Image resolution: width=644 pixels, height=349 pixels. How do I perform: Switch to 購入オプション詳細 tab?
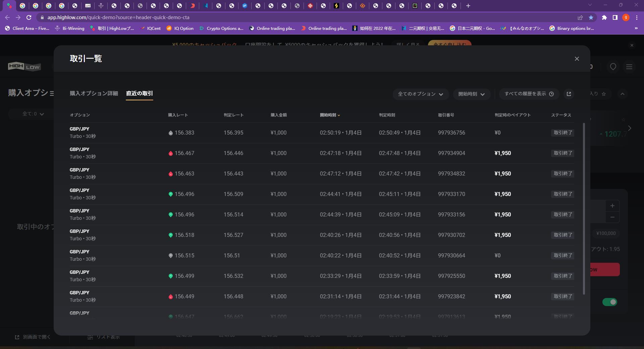(x=94, y=93)
